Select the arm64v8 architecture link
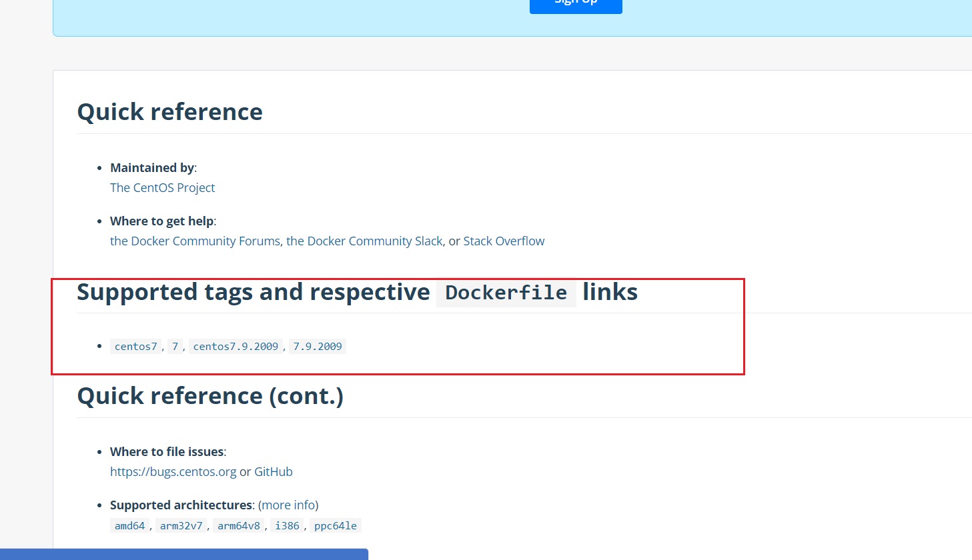This screenshot has width=972, height=560. 239,525
